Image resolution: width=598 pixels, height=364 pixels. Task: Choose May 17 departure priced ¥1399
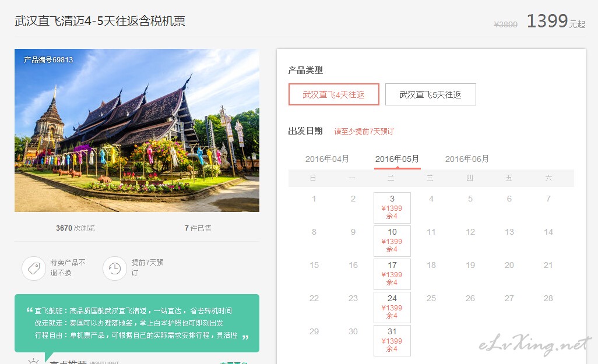[392, 274]
